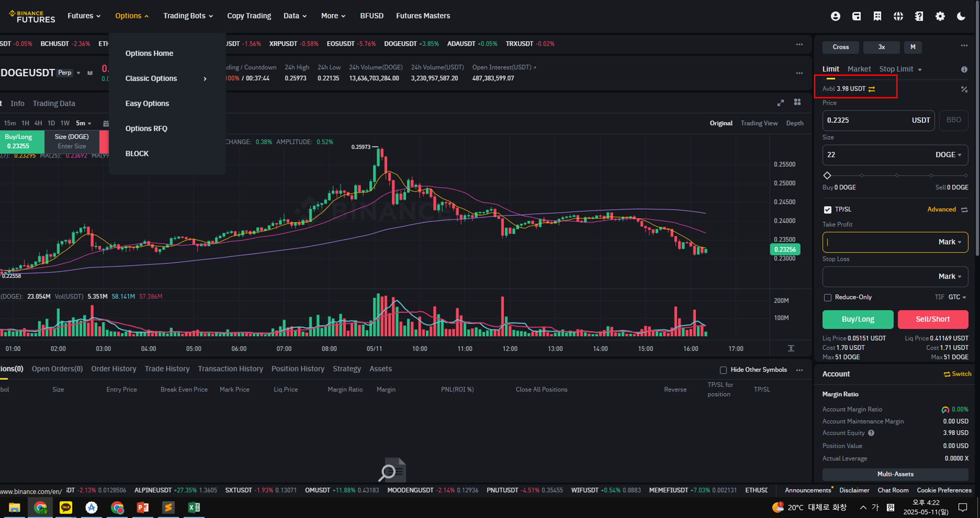Click the size slider diamond handle
This screenshot has height=518, width=980.
(x=827, y=175)
